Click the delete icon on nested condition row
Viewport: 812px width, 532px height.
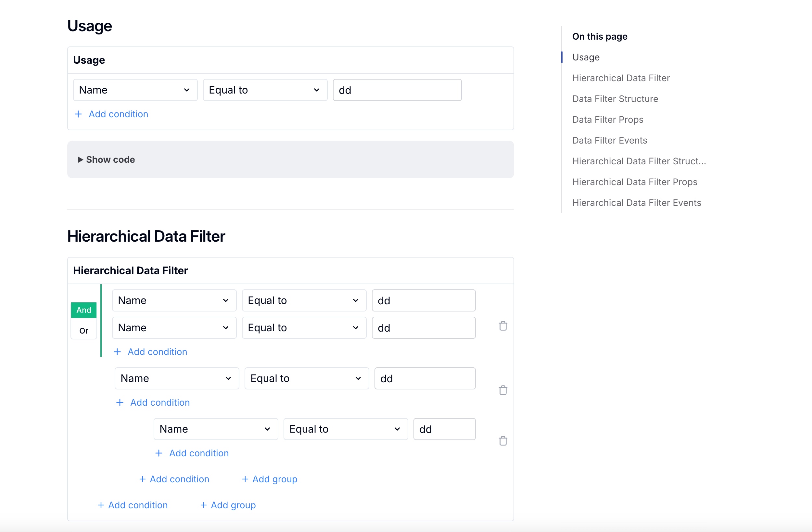coord(504,441)
